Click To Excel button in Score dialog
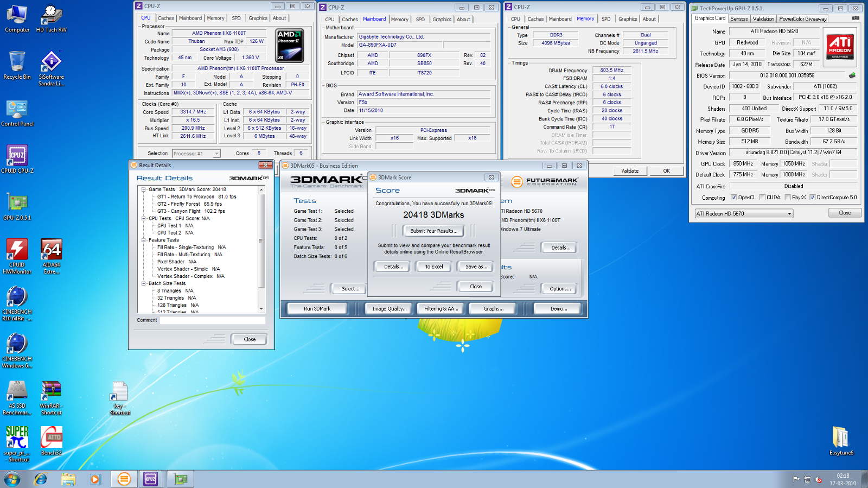 pos(433,267)
